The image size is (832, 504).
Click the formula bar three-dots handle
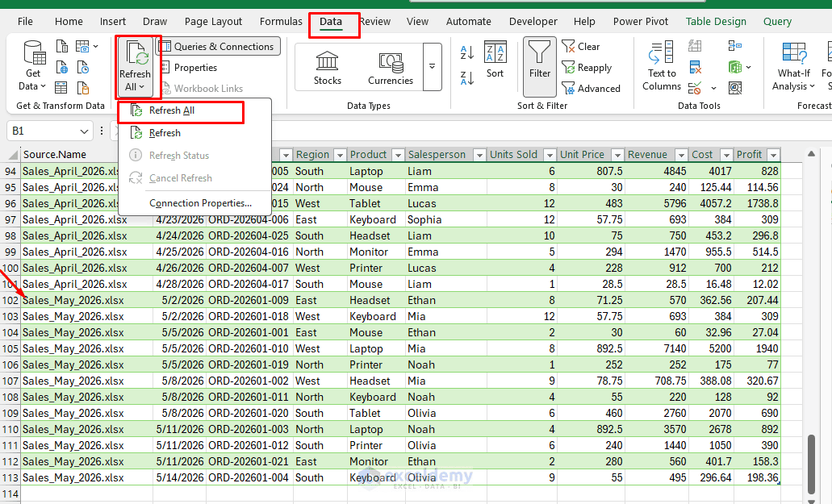[102, 131]
